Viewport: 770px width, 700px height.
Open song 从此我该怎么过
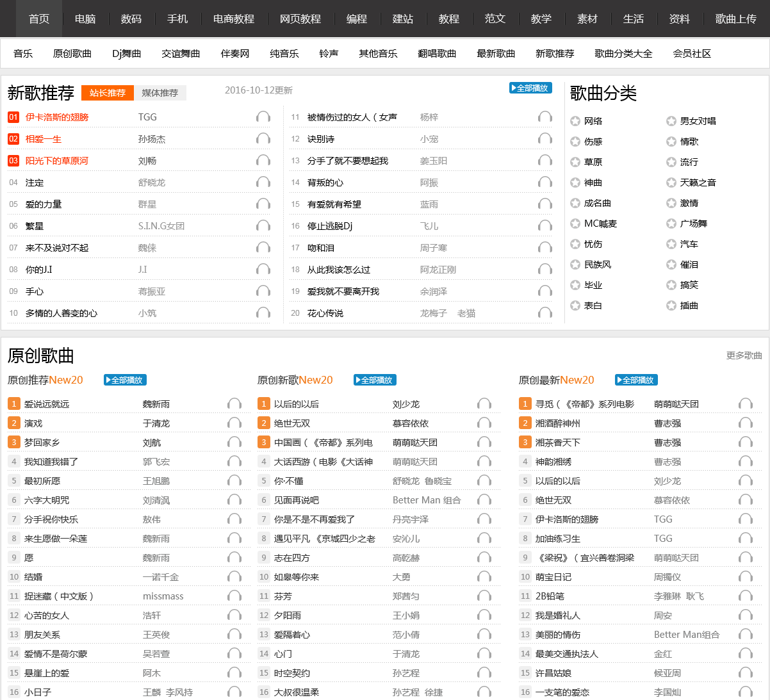[339, 270]
